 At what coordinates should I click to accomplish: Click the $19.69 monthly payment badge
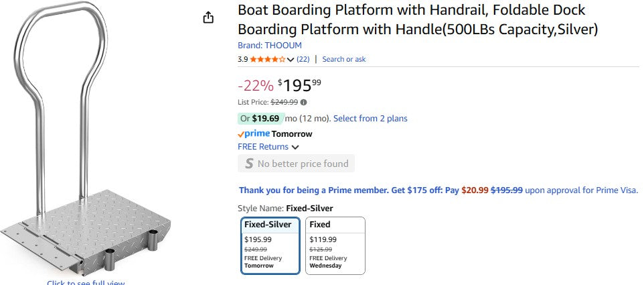pos(260,119)
